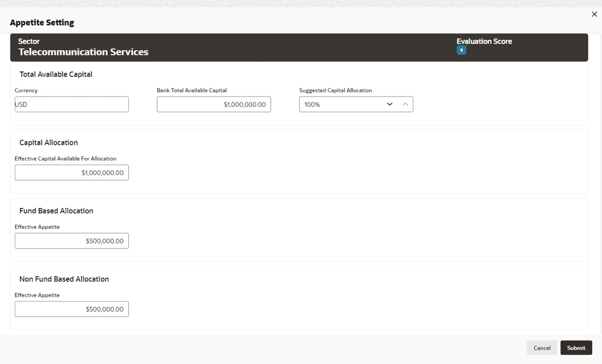
Task: Click the Currency field label
Action: click(26, 91)
